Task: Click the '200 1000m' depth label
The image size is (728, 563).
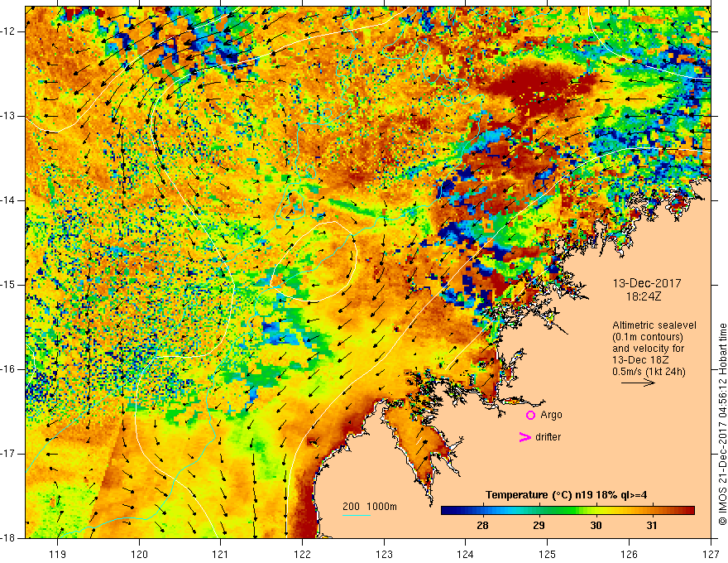Action: 370,507
